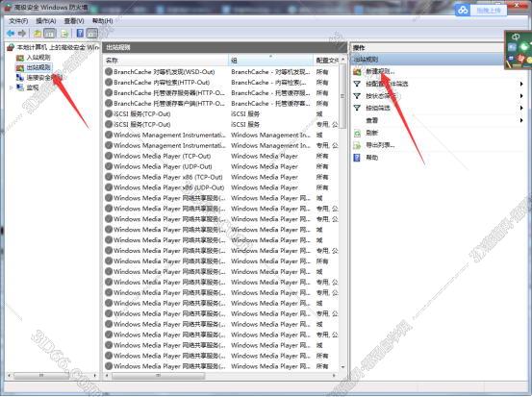The image size is (532, 397).
Task: Expand the 按配置文件筛选 submenu arrow
Action: (x=521, y=84)
